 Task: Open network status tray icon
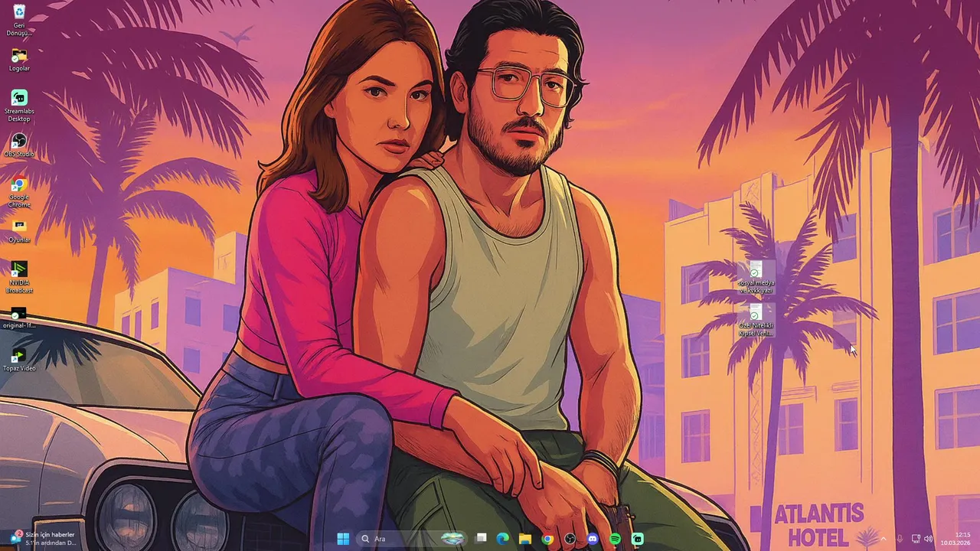(916, 539)
